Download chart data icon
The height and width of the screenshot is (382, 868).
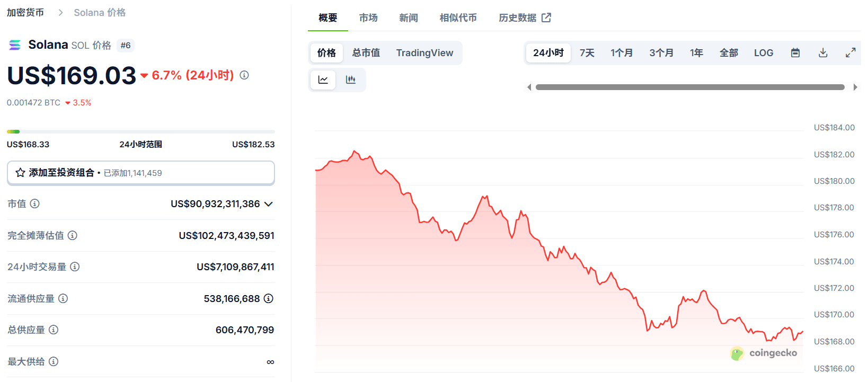coord(823,53)
